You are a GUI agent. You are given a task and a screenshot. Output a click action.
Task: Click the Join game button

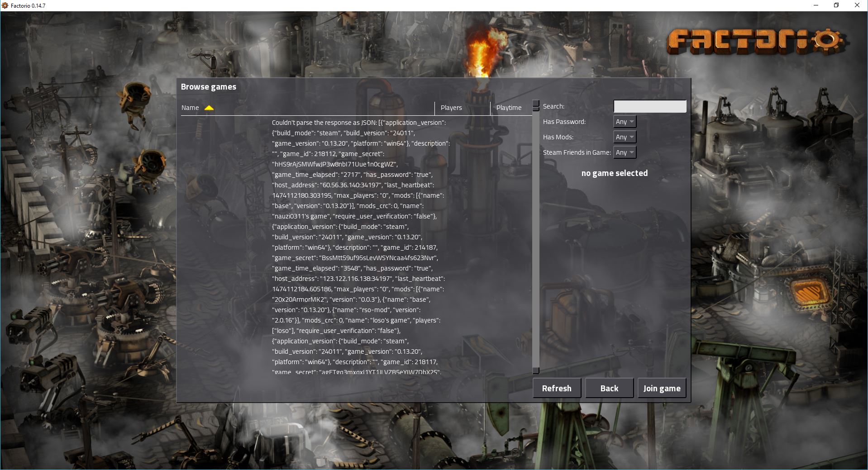point(662,388)
